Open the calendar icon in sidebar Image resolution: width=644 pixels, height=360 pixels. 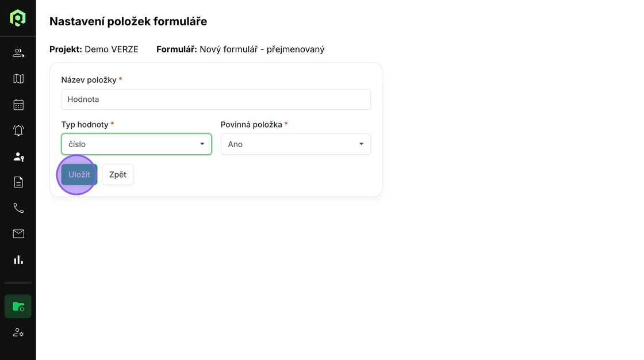(x=18, y=105)
